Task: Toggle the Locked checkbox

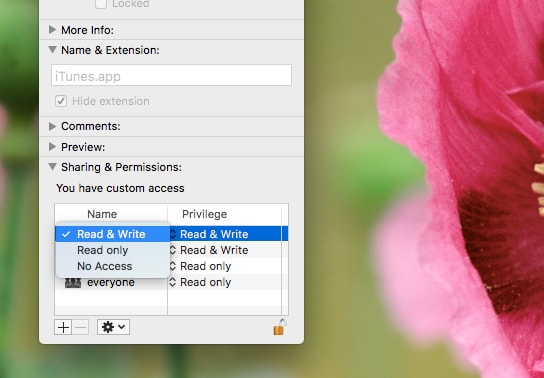Action: (x=101, y=4)
